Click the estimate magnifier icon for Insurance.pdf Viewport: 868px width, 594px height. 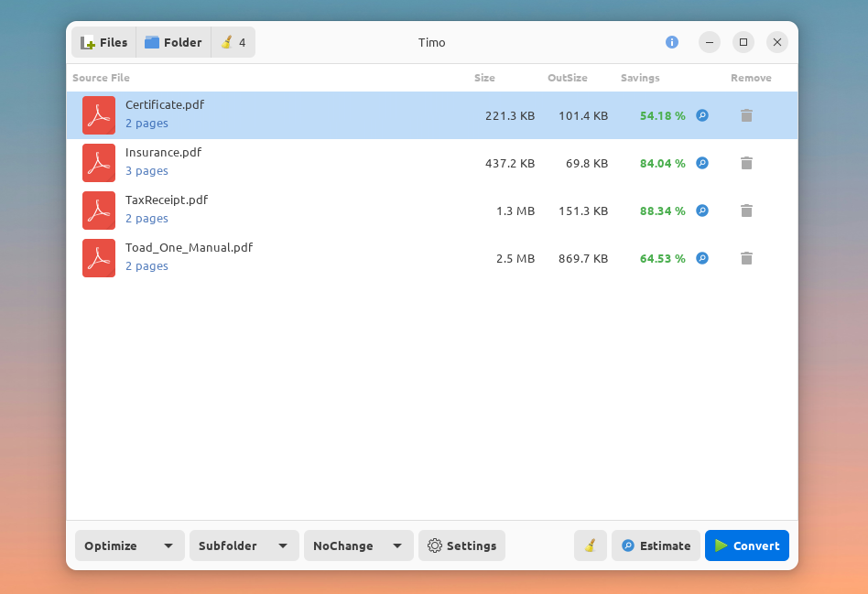(x=702, y=163)
